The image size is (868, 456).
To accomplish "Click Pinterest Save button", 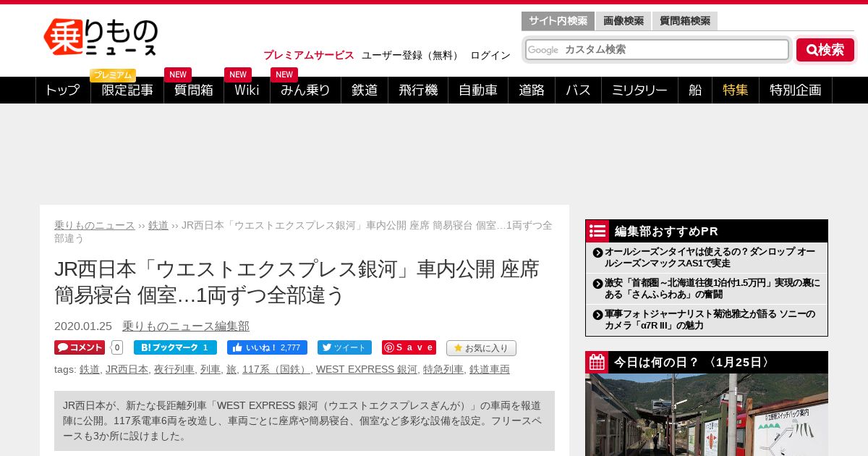I will click(x=409, y=347).
